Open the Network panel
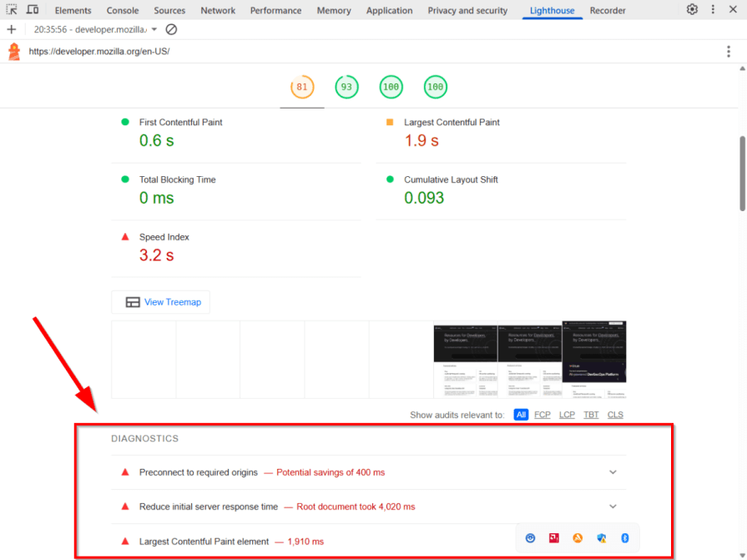The height and width of the screenshot is (560, 747). (x=218, y=10)
